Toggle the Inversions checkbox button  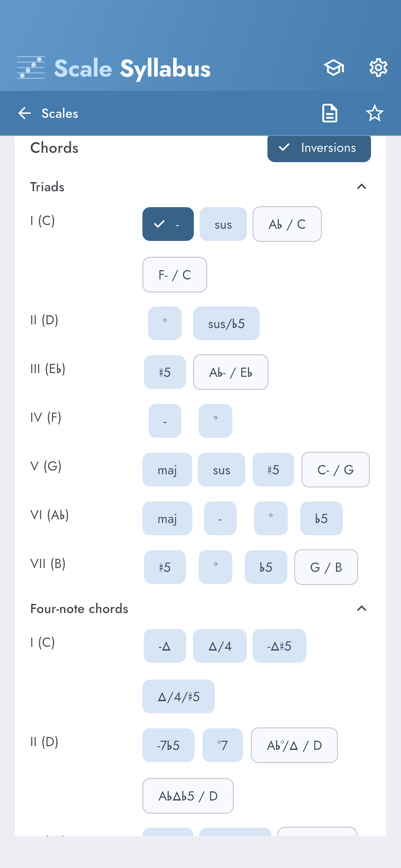319,148
